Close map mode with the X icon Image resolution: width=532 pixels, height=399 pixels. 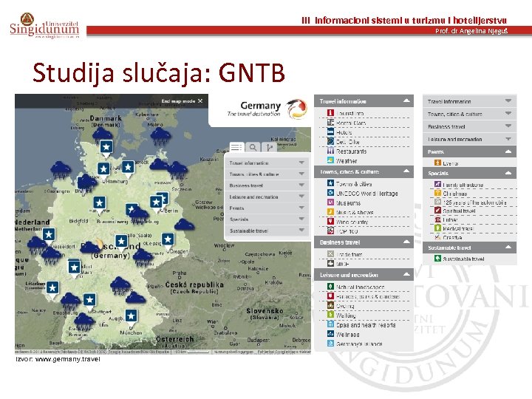(200, 101)
